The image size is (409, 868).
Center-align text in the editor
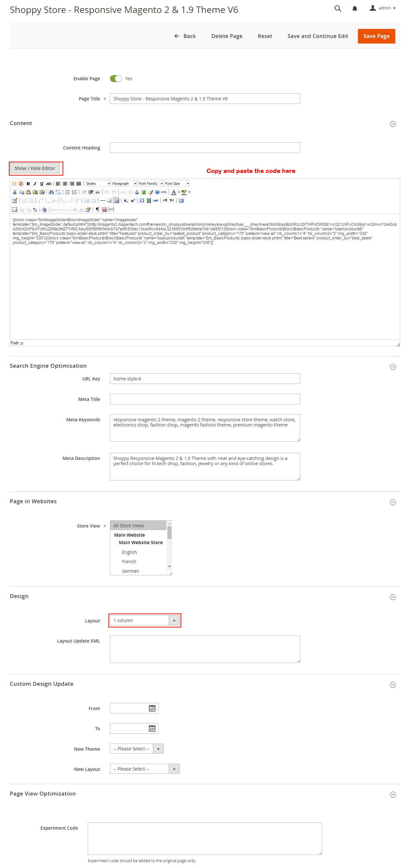[x=65, y=184]
